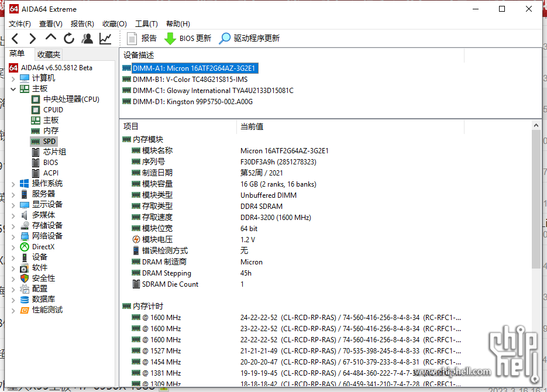Select the 模块名称 row
The height and width of the screenshot is (392, 547).
point(326,151)
